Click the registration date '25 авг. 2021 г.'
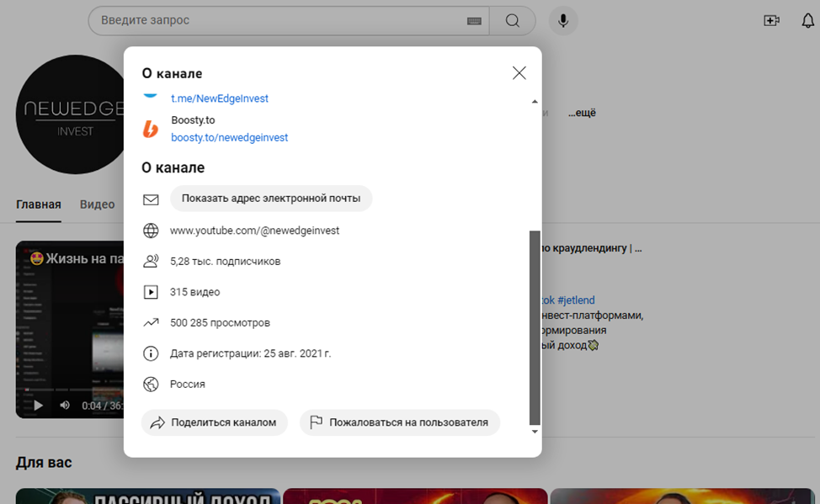 pyautogui.click(x=297, y=353)
